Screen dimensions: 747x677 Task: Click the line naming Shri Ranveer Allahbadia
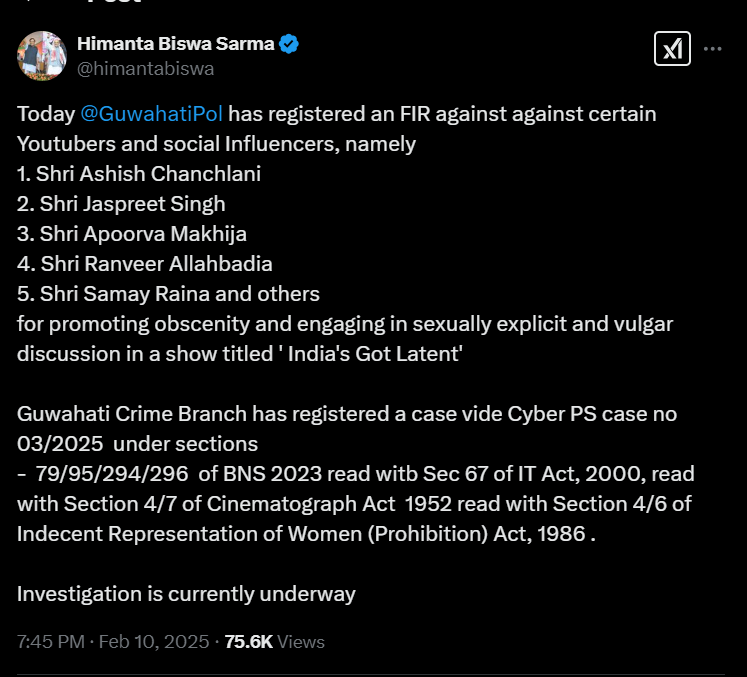coord(145,264)
